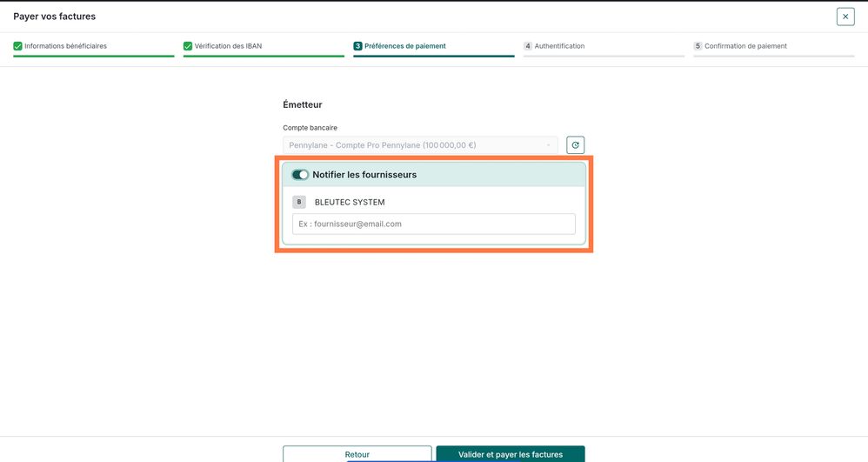Click the step 3 number badge

pos(357,46)
